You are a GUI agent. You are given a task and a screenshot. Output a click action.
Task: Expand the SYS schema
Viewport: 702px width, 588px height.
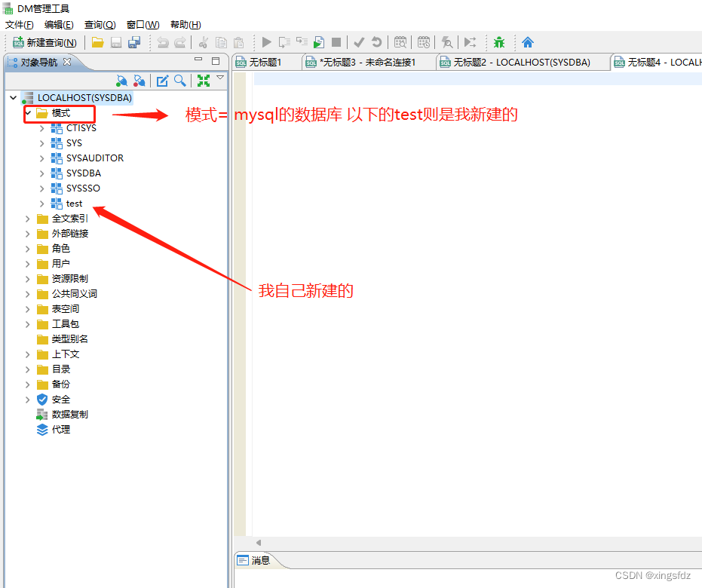click(x=41, y=144)
